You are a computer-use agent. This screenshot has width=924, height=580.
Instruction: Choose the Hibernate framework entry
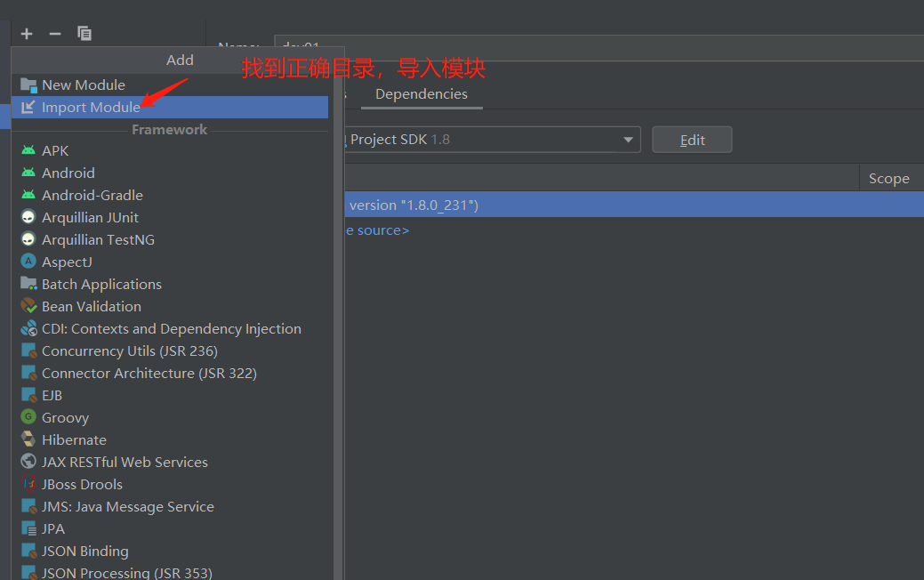[74, 439]
